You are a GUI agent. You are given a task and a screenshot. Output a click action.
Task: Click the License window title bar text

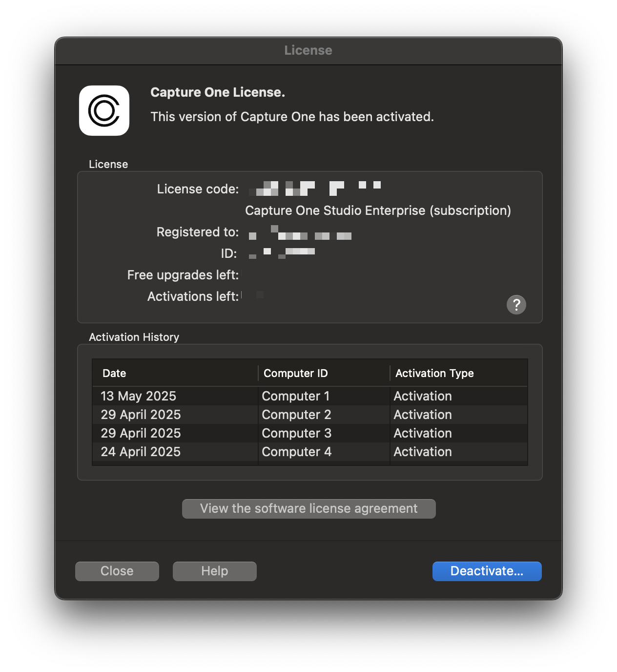tap(308, 50)
